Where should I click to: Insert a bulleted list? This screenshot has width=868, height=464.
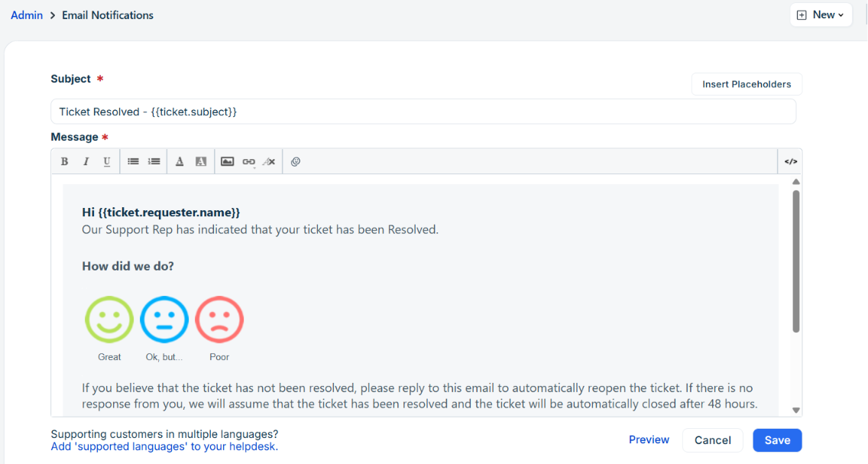(x=133, y=162)
